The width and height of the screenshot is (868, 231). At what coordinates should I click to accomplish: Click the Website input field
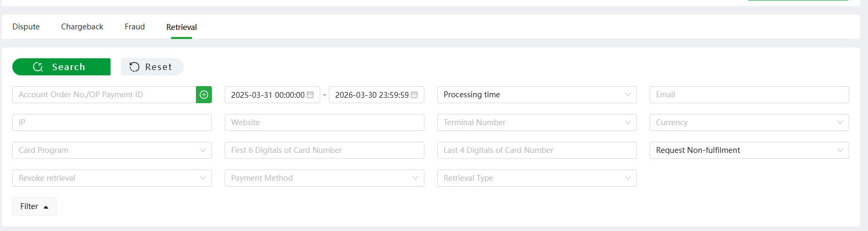pyautogui.click(x=325, y=122)
